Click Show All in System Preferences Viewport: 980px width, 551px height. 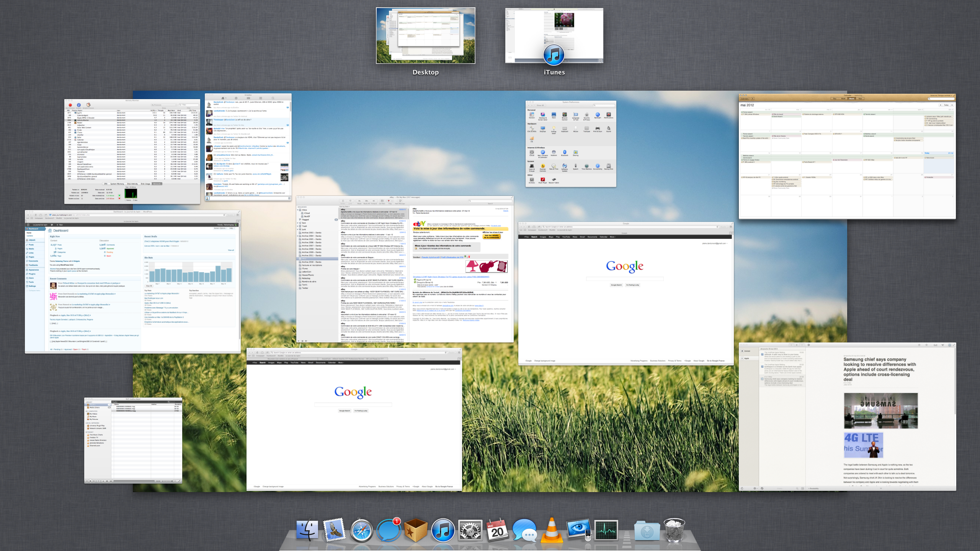coord(540,105)
